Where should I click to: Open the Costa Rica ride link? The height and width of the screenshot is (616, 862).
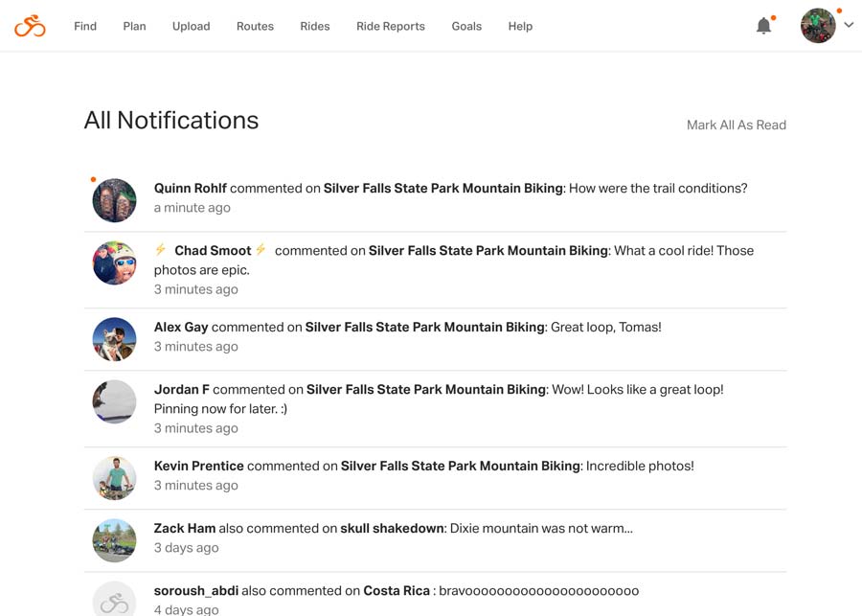coord(397,591)
